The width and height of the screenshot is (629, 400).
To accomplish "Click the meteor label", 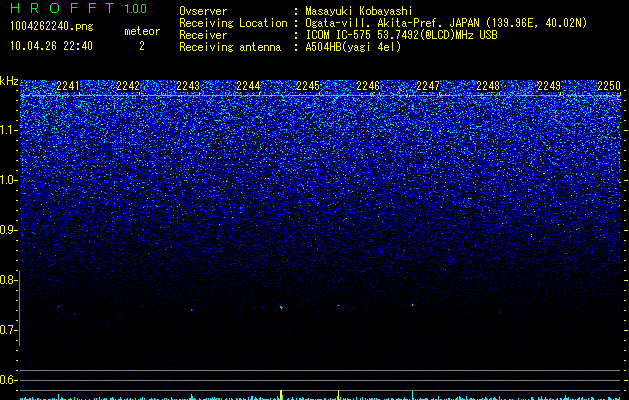I will coord(142,31).
